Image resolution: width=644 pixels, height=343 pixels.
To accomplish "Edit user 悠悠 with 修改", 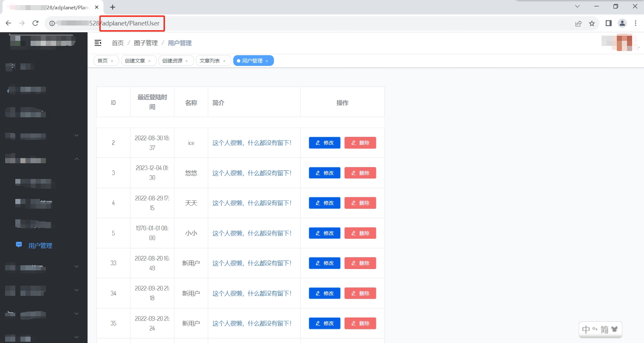I will pos(325,173).
